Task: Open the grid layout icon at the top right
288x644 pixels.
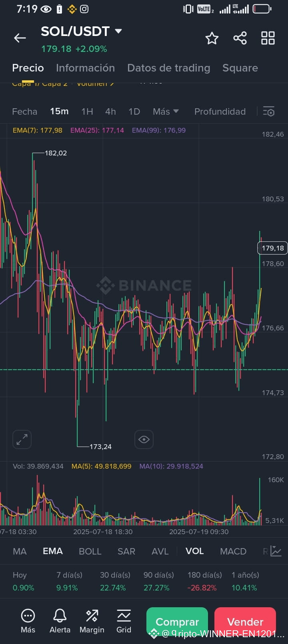Action: pos(268,38)
